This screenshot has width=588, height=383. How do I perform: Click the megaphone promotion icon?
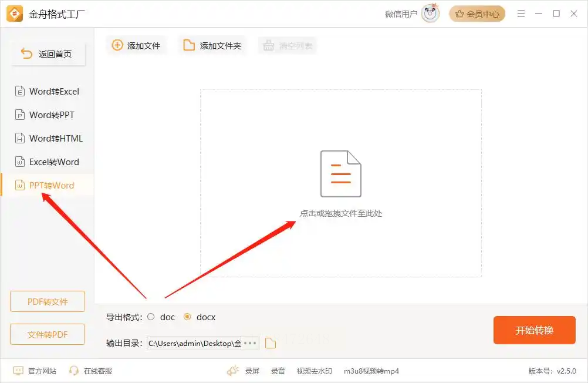point(232,371)
